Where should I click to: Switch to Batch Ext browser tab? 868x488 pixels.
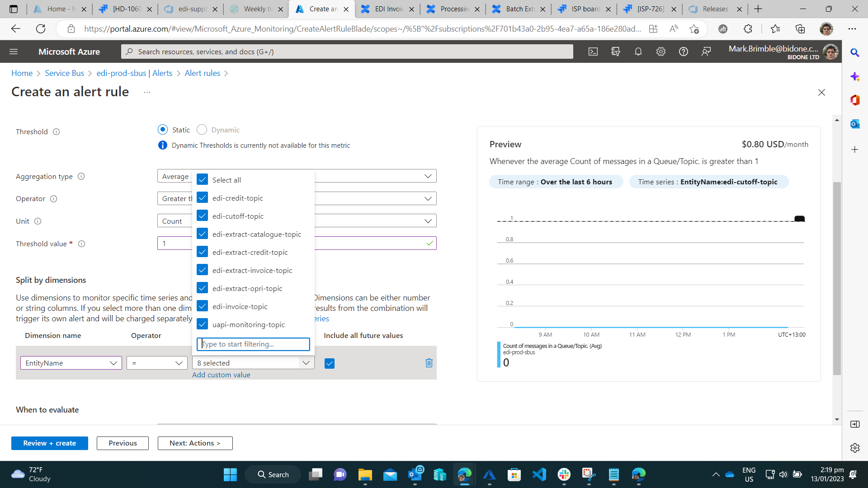518,9
